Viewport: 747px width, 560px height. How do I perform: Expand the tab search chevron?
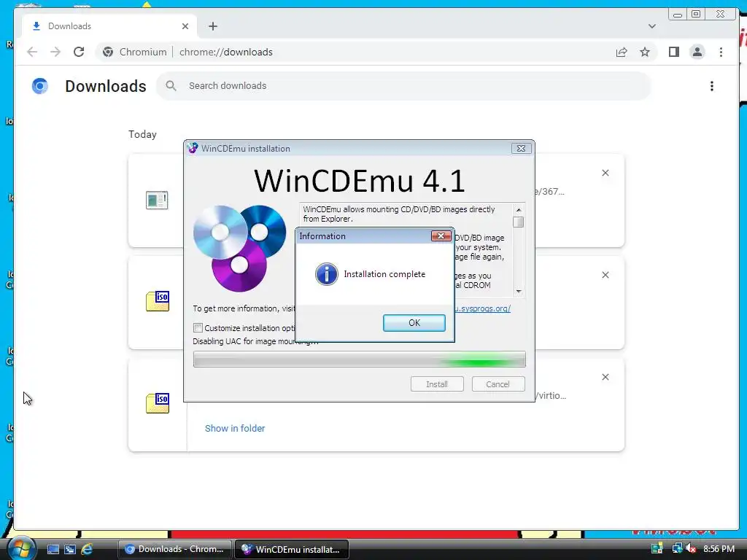[652, 26]
